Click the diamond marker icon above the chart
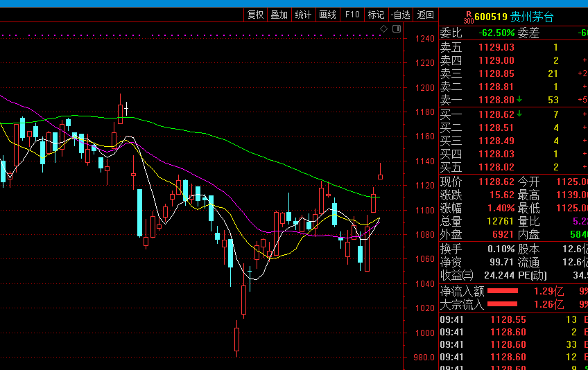The image size is (588, 370). (383, 28)
